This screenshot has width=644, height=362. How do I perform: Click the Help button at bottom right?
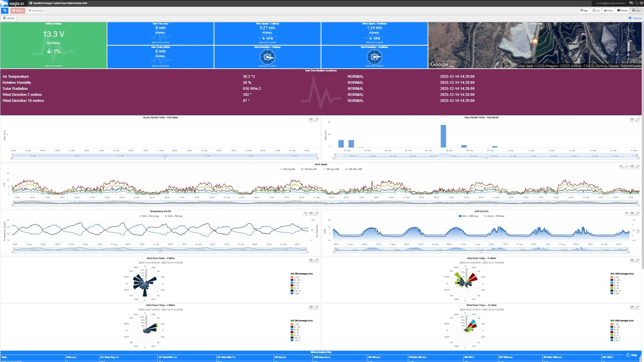(632, 355)
